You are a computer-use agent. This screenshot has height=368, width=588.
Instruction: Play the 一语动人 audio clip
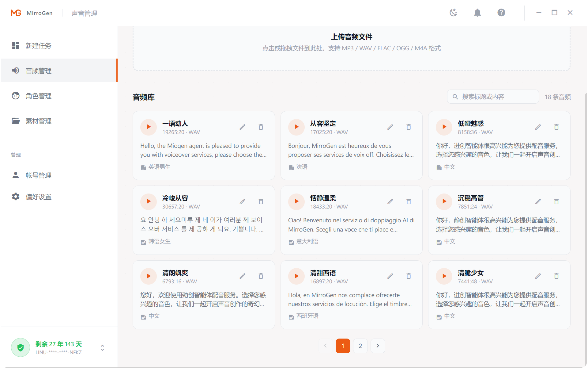149,127
